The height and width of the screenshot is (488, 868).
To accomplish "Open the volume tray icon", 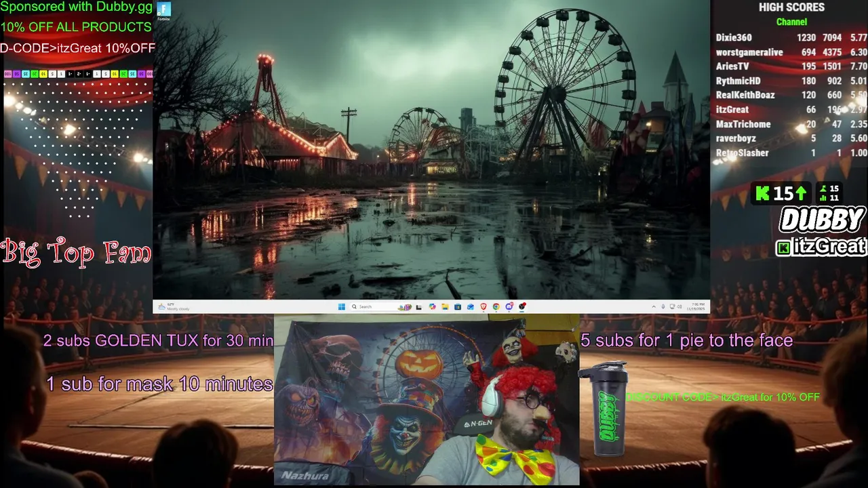I will [x=679, y=306].
